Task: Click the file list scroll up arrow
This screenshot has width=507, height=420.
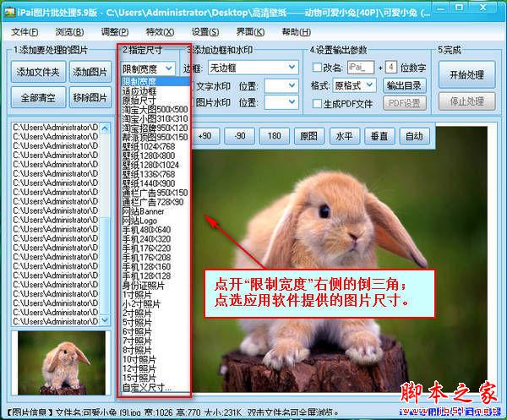Action: [105, 128]
